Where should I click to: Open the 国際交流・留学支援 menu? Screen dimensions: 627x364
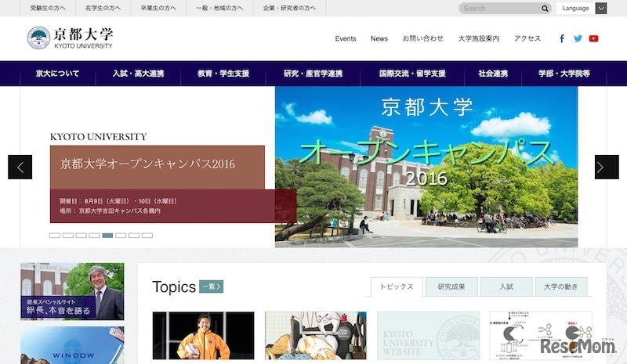(412, 74)
